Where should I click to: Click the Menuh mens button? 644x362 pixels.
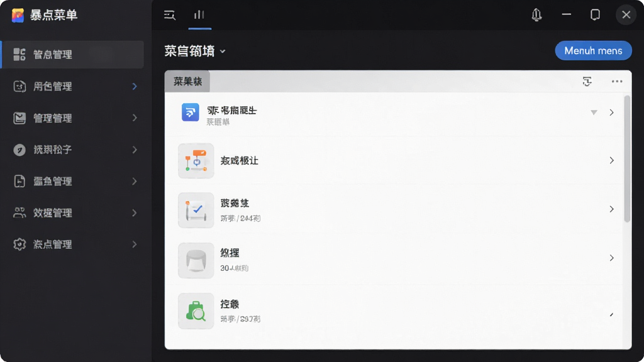pos(593,50)
